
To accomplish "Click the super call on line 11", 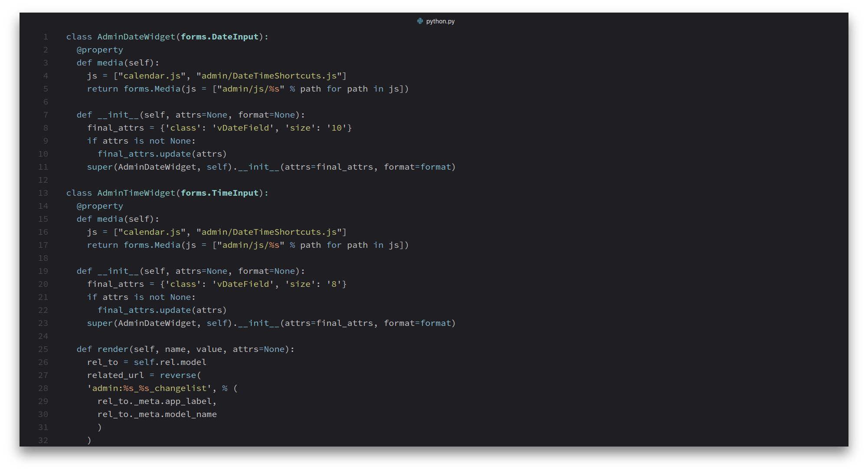I will pyautogui.click(x=100, y=167).
